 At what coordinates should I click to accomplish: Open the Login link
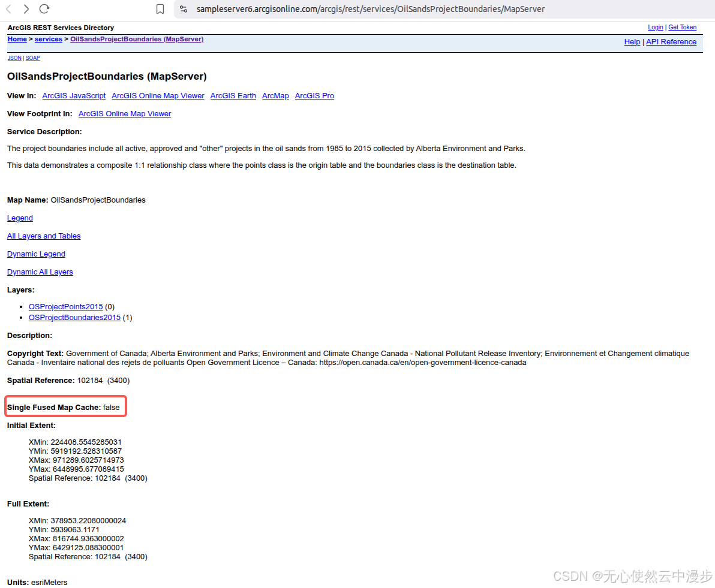pyautogui.click(x=655, y=28)
